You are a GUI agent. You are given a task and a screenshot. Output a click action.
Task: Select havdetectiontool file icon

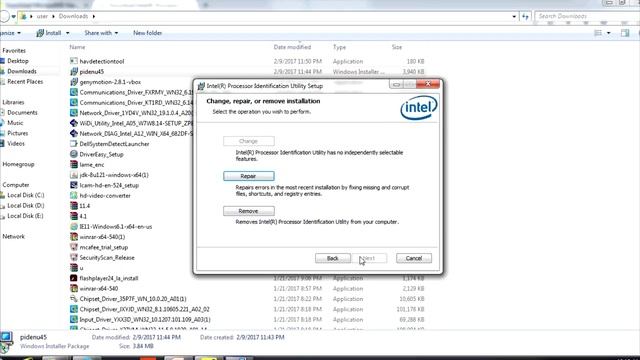click(74, 61)
